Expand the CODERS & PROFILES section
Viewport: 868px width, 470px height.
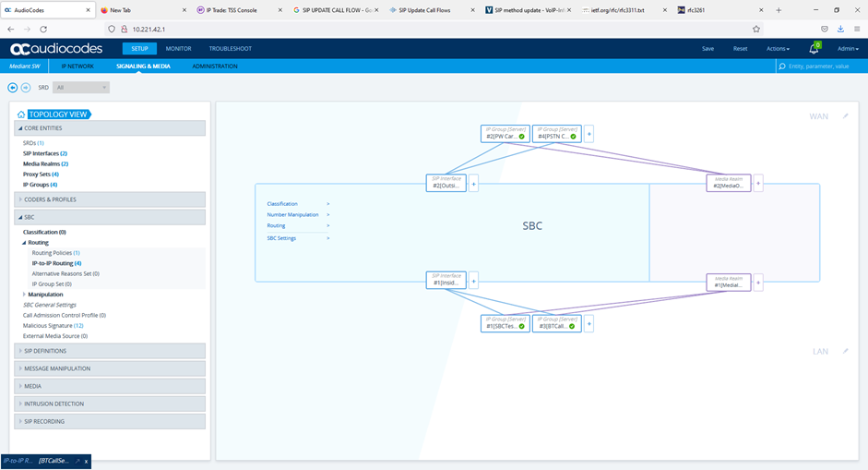(110, 199)
